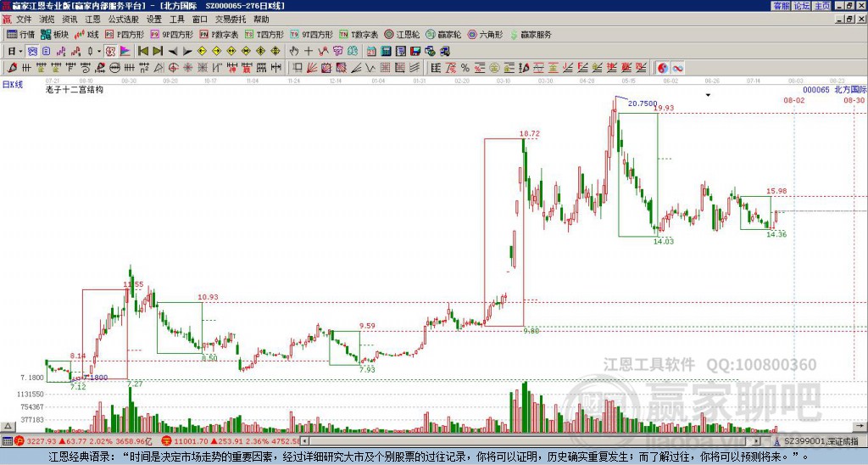Open the 板块 sector view
The height and width of the screenshot is (465, 868).
(x=54, y=34)
